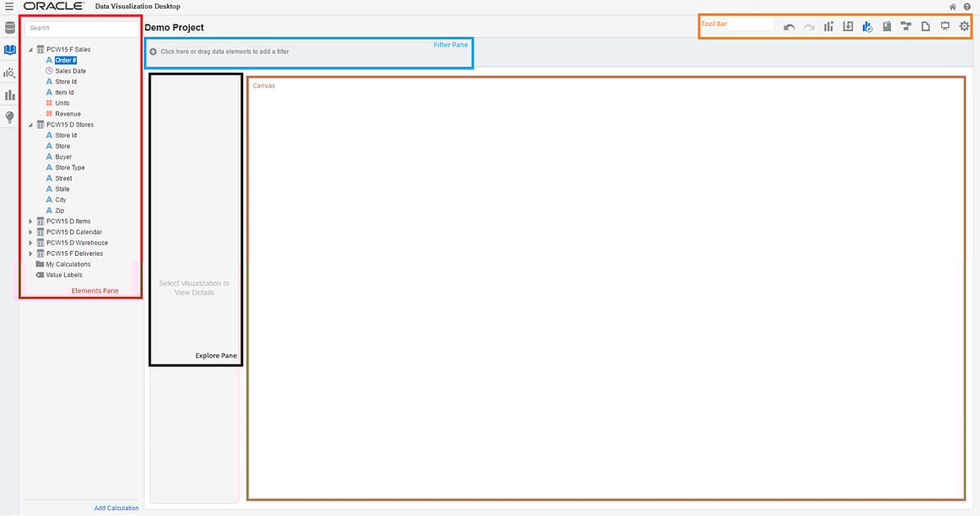
Task: Open the Value Labels item
Action: click(x=64, y=275)
